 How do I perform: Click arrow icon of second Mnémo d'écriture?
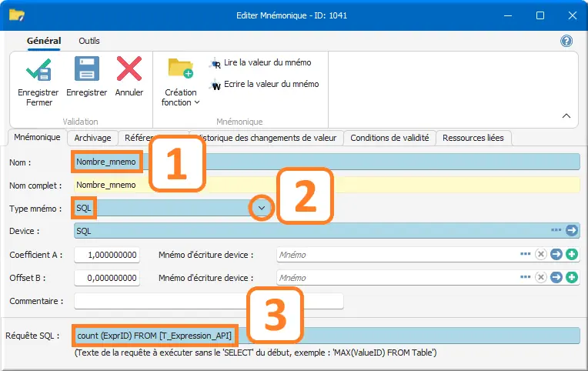556,277
